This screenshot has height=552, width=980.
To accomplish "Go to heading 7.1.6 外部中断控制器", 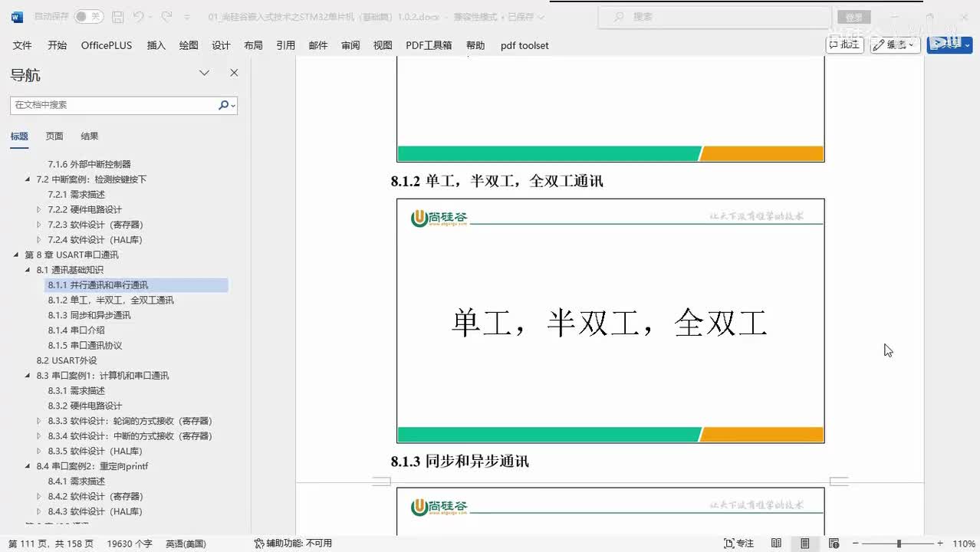I will point(89,164).
